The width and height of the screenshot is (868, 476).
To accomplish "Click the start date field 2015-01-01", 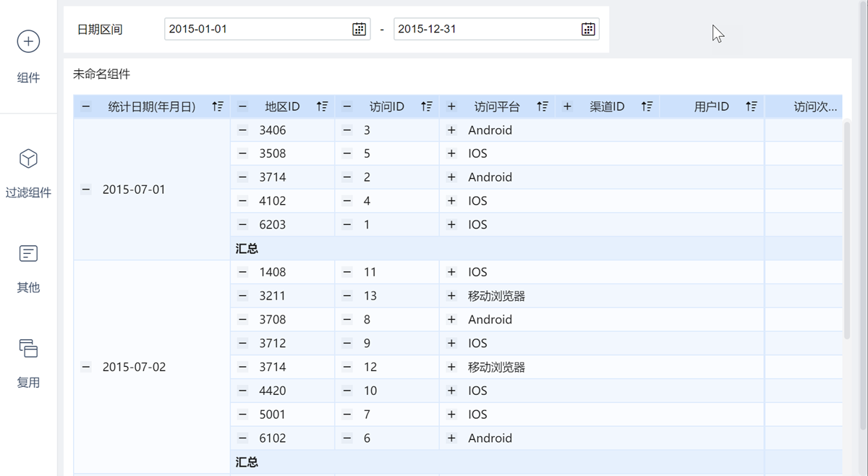I will pos(257,29).
